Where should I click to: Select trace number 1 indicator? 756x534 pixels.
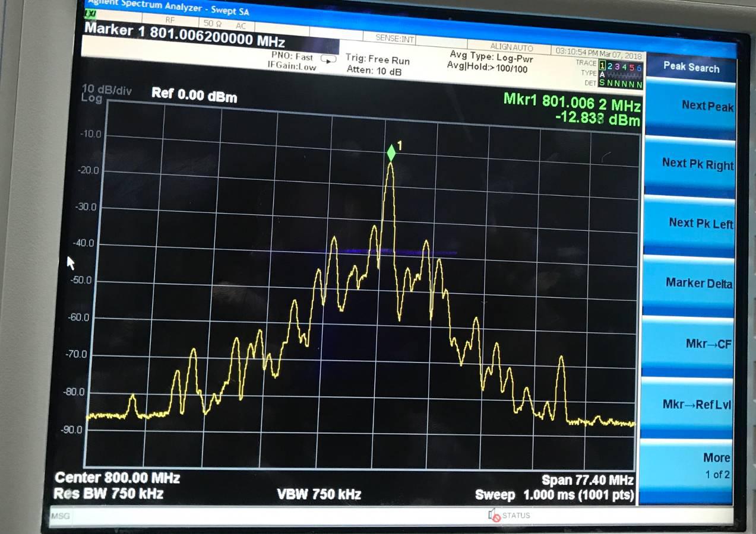click(602, 65)
